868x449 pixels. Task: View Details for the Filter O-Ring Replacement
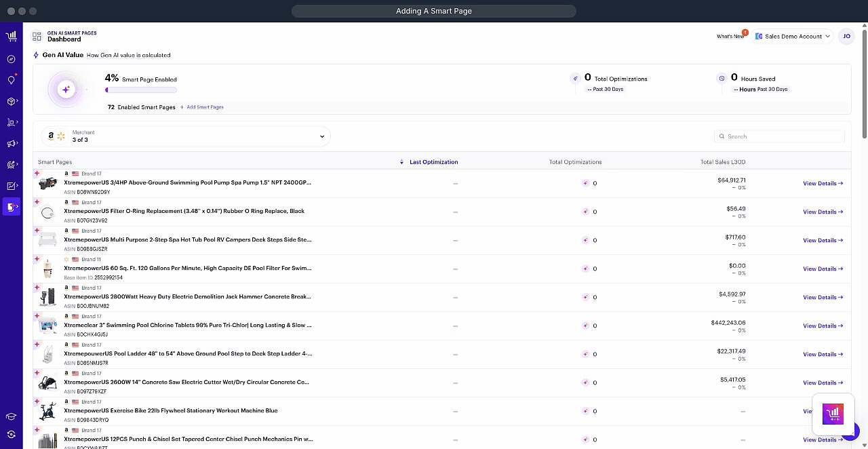(x=823, y=212)
